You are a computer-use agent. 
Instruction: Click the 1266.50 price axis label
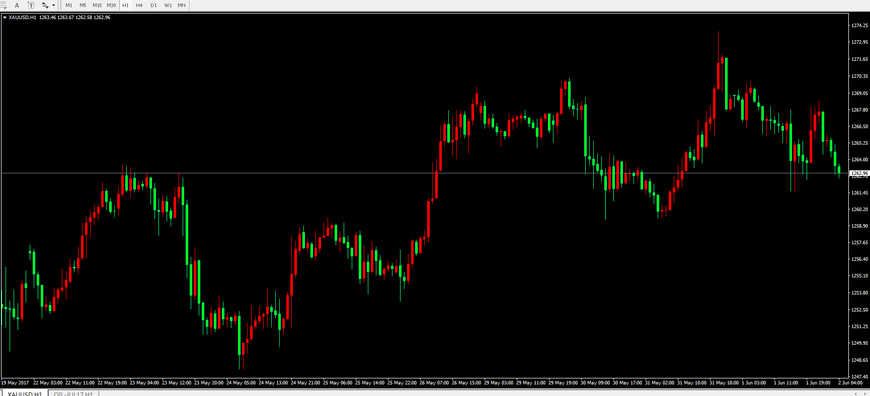859,126
